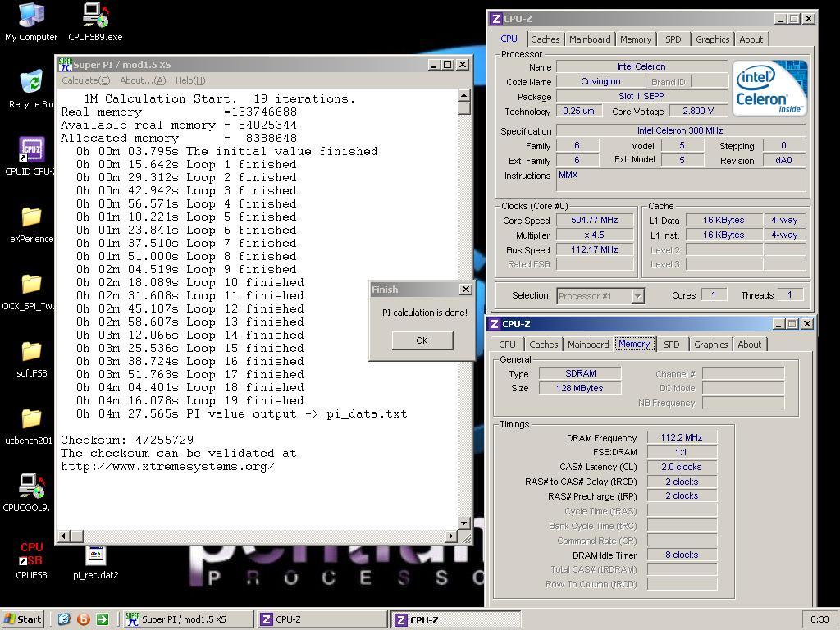The width and height of the screenshot is (840, 630).
Task: Select About tab in top CPU-Z window
Action: point(751,39)
